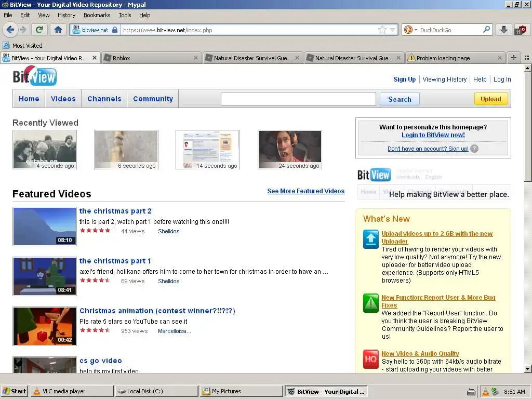This screenshot has height=399, width=532.
Task: Click the yellow Upload button
Action: [490, 99]
